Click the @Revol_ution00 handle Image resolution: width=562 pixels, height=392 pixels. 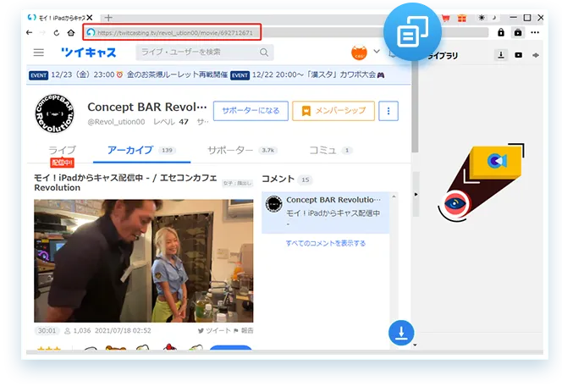pos(116,122)
